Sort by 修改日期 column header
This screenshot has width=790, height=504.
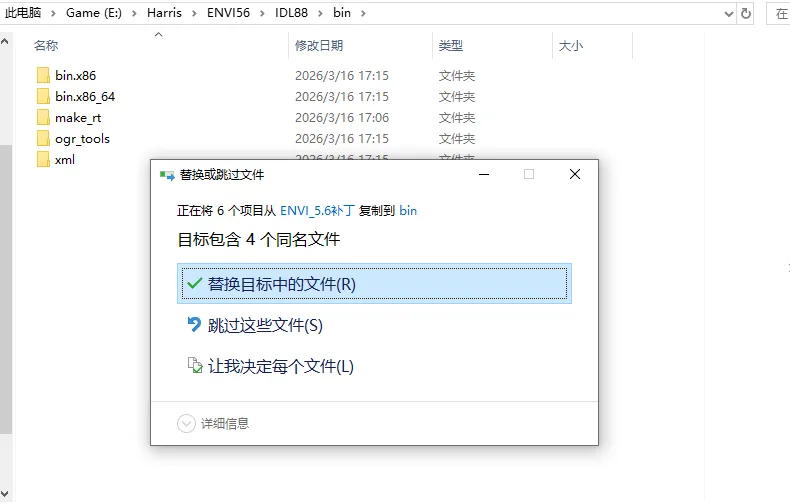pyautogui.click(x=319, y=46)
